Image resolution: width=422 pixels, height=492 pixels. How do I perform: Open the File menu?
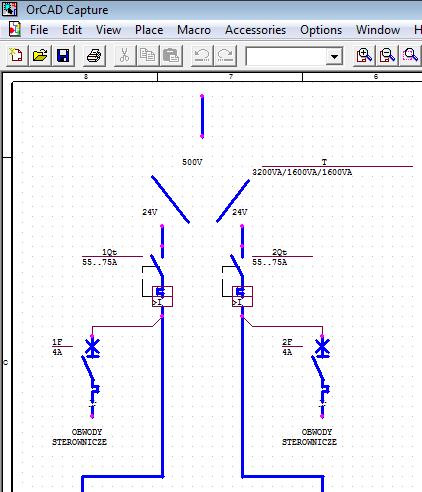tap(39, 30)
